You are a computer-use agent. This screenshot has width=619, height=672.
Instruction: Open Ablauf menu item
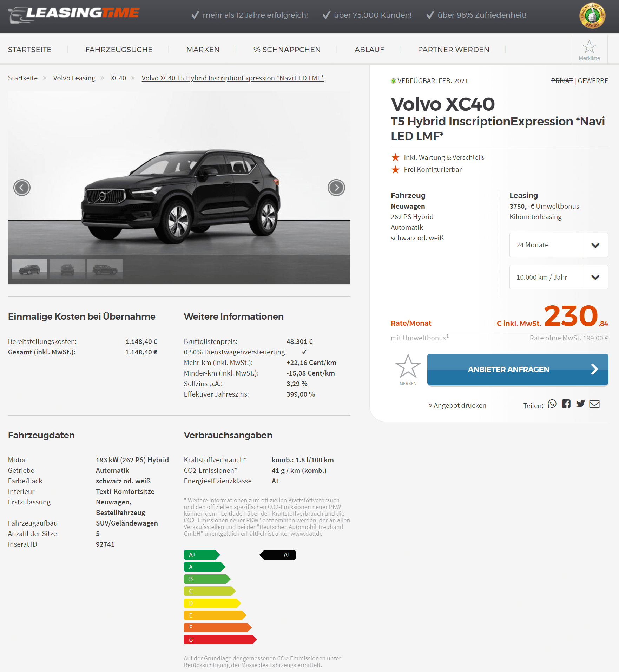(x=369, y=50)
